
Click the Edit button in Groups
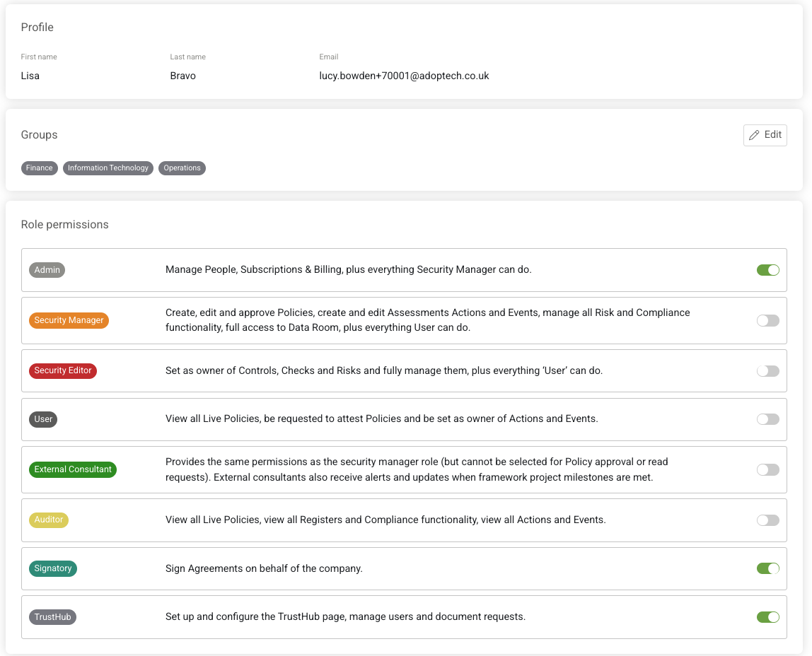click(x=765, y=135)
